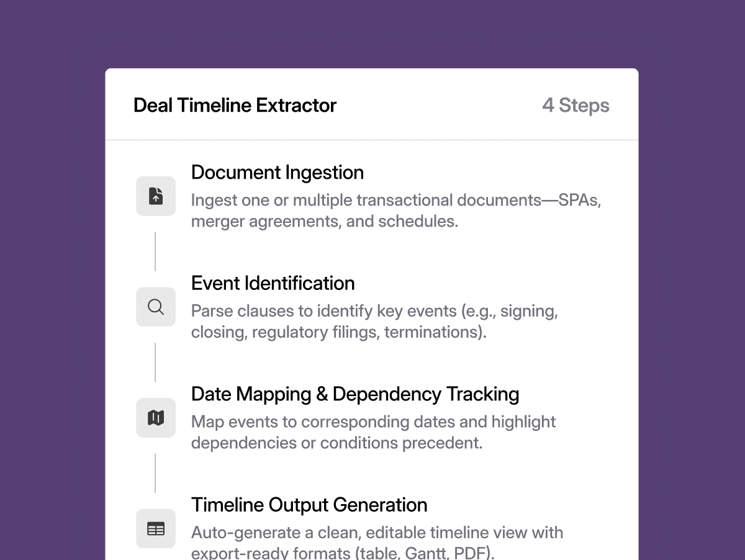The width and height of the screenshot is (745, 560).
Task: Select the Date Mapping map icon
Action: tap(156, 418)
